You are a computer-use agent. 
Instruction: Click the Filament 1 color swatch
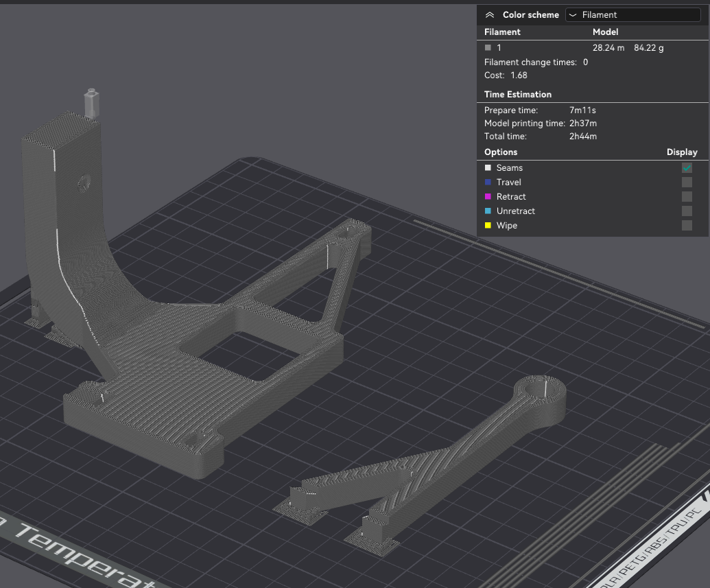click(x=487, y=47)
